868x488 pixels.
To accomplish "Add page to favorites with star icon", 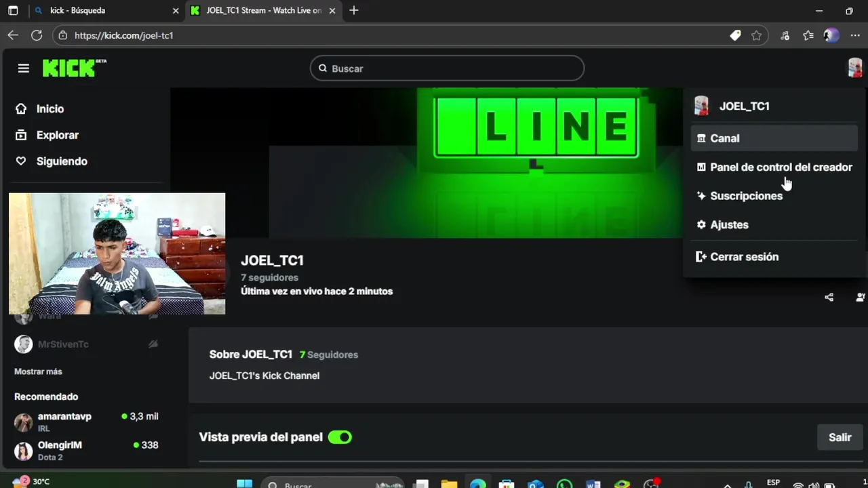I will coord(756,35).
